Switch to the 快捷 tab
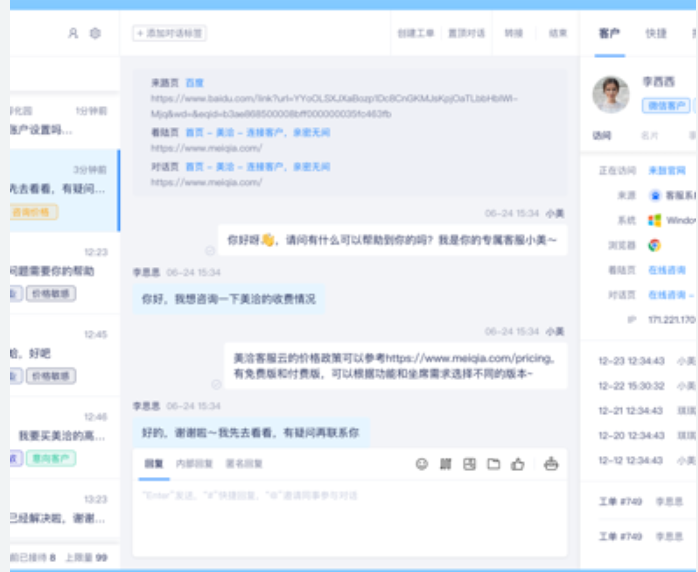 coord(656,33)
